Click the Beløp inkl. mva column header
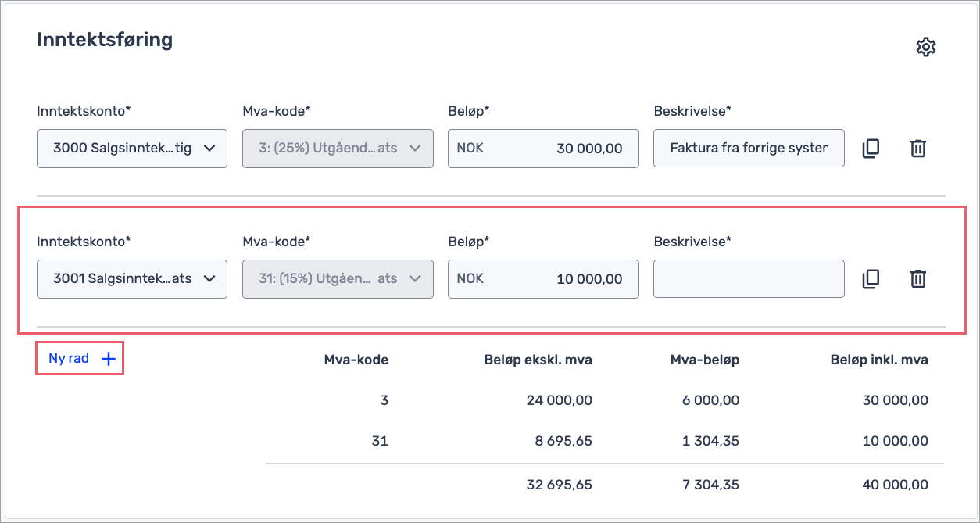 [x=878, y=360]
